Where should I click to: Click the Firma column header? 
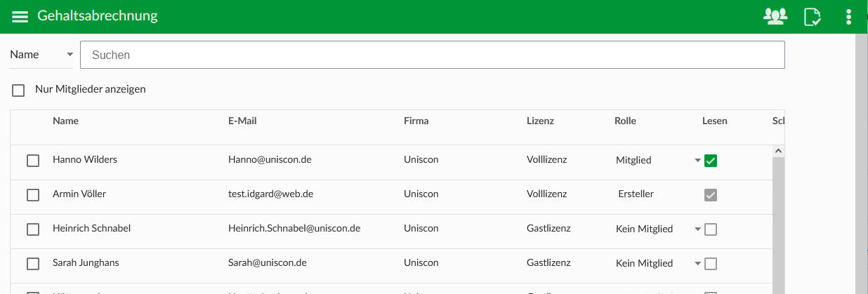click(416, 121)
